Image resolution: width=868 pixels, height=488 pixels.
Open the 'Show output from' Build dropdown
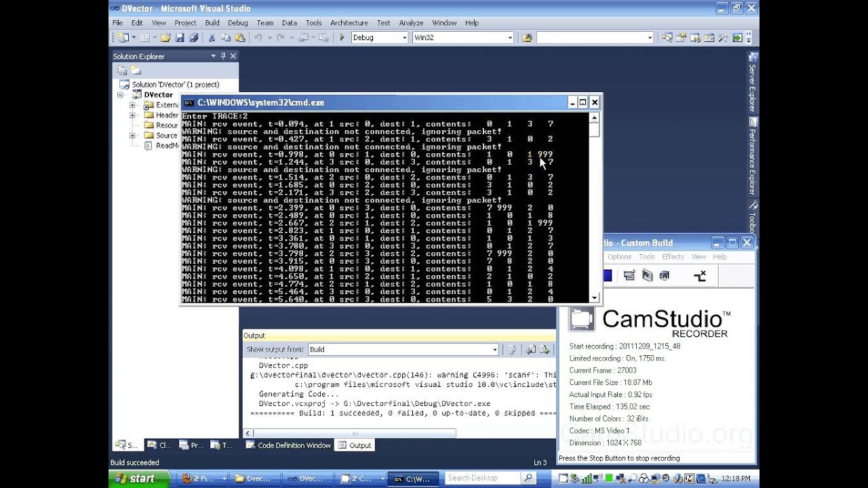[495, 350]
